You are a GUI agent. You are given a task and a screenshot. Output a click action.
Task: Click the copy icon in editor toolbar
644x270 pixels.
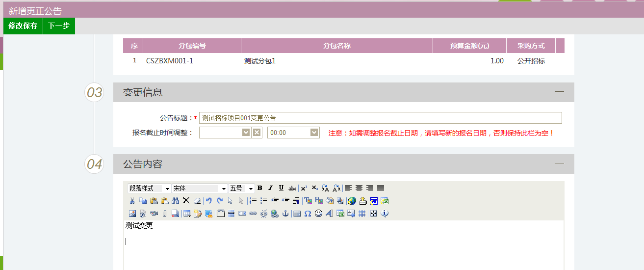pyautogui.click(x=143, y=201)
